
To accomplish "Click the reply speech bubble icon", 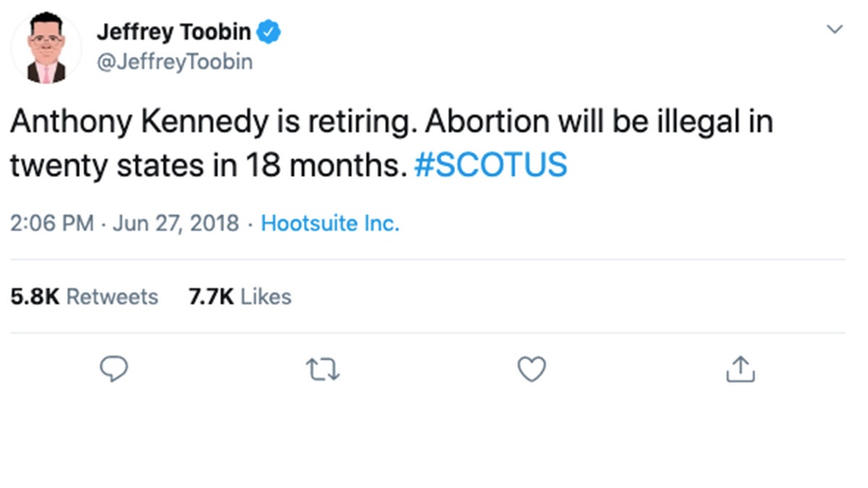I will (113, 369).
